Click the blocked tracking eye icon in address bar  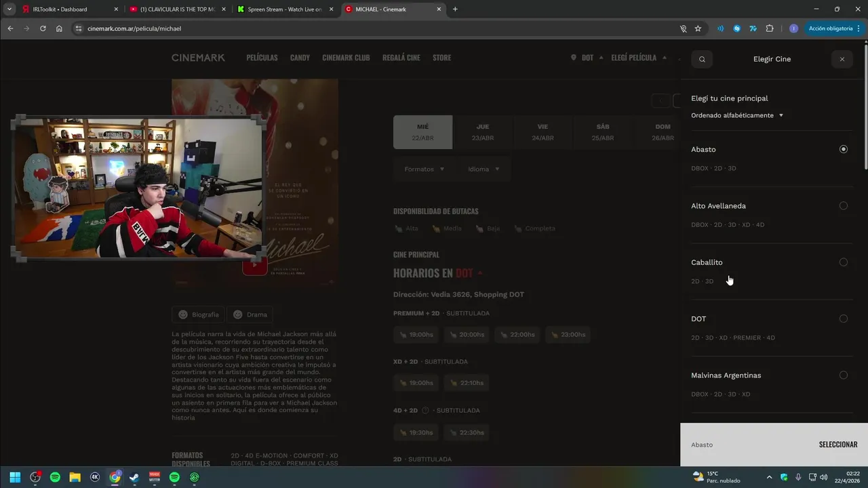click(683, 28)
